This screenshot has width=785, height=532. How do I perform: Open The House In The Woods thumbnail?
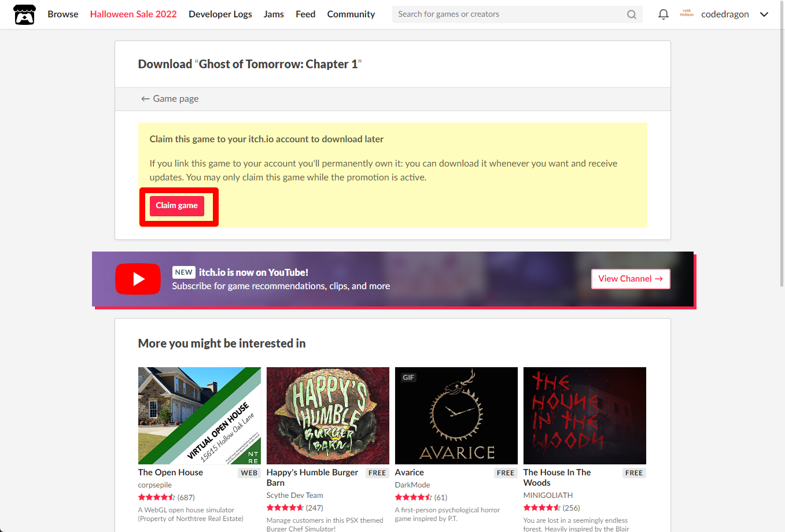point(585,416)
